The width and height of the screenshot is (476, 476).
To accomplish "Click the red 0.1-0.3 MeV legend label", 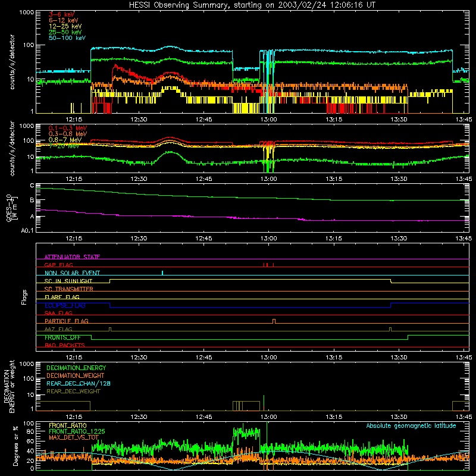I will pos(68,128).
